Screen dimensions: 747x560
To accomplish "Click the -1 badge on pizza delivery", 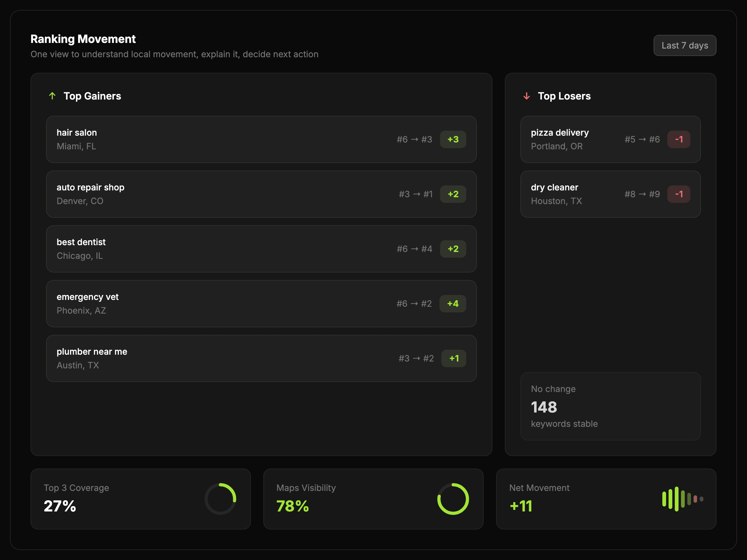I will click(x=679, y=139).
